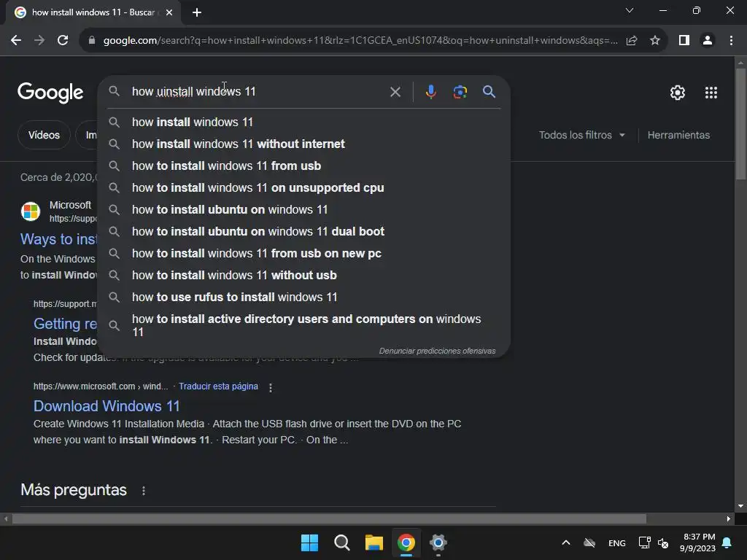747x560 pixels.
Task: Open 'Ways to ins...' Microsoft result
Action: (x=58, y=239)
